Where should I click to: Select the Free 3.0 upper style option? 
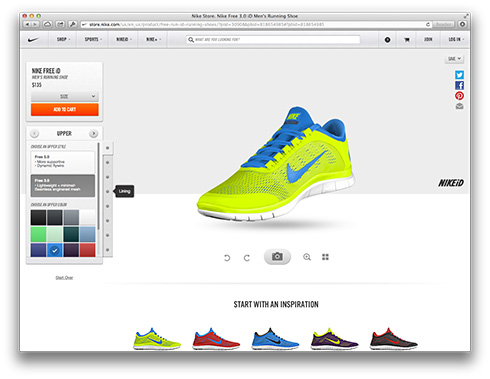coord(63,185)
